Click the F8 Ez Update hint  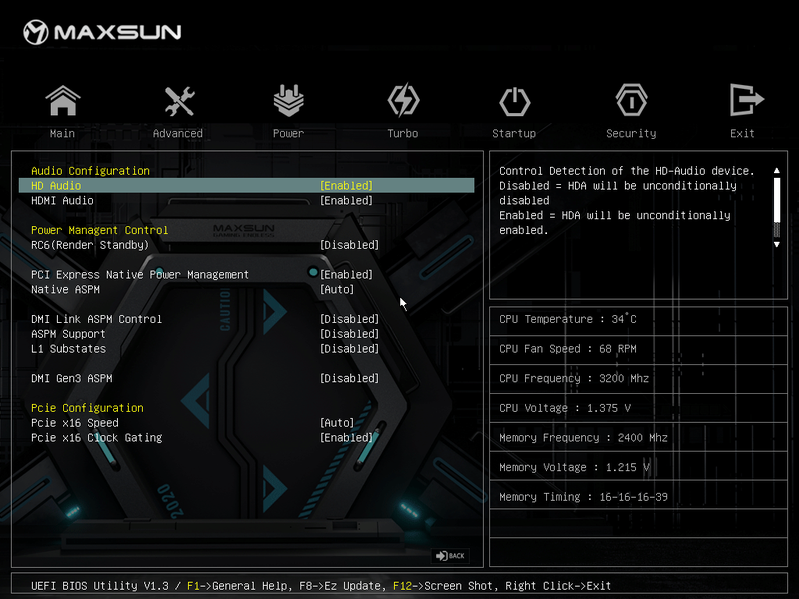[343, 586]
